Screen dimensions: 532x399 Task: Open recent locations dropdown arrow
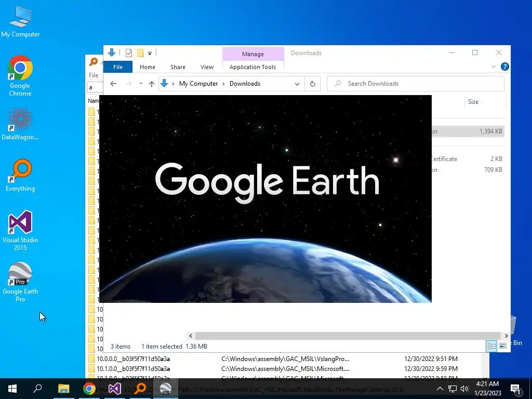tap(141, 84)
